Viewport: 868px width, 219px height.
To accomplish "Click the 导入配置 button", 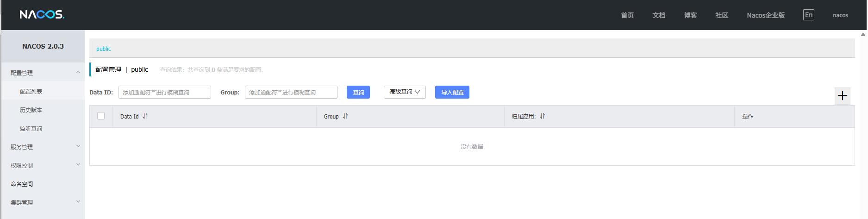I will [452, 92].
